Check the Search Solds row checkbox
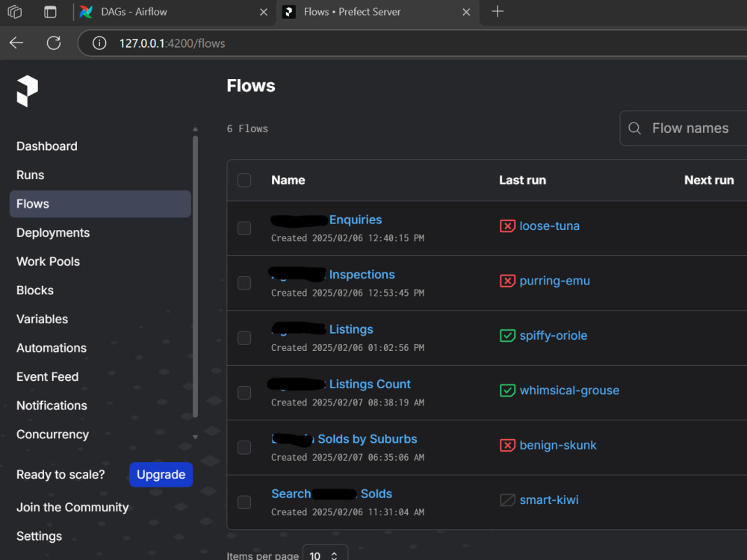This screenshot has height=560, width=747. pyautogui.click(x=244, y=502)
